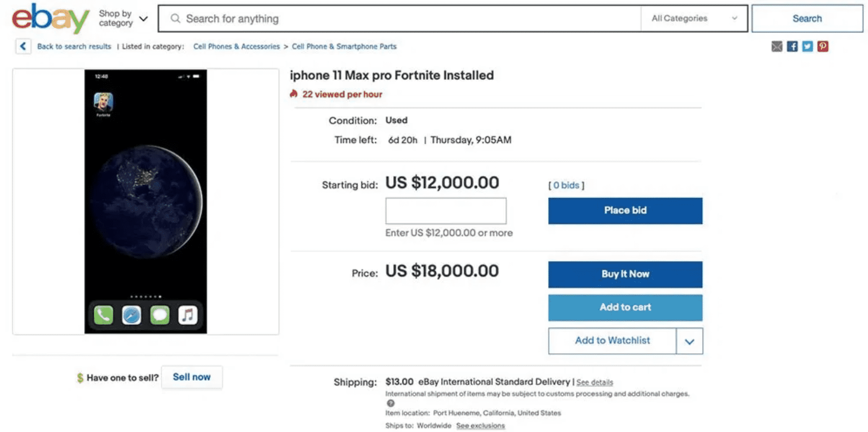Pin the listing to Pinterest
The image size is (868, 432).
pyautogui.click(x=822, y=46)
